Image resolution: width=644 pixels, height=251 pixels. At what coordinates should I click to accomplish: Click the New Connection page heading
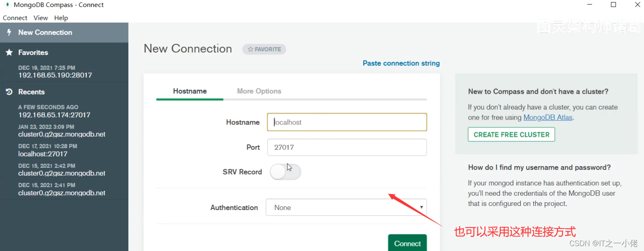(188, 49)
